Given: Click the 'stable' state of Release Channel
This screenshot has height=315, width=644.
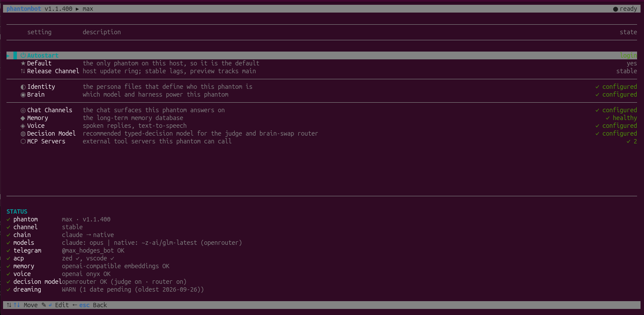Looking at the screenshot, I should (x=627, y=71).
